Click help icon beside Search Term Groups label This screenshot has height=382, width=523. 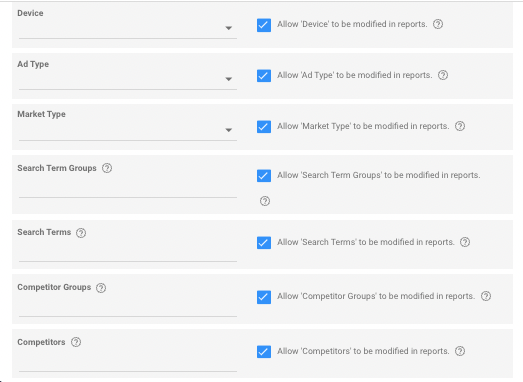coord(107,168)
